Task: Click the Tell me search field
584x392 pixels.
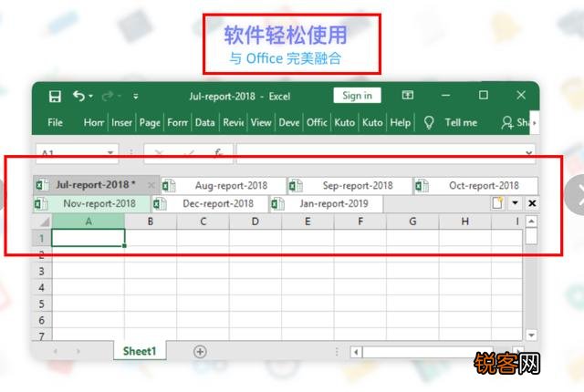Action: [x=461, y=122]
